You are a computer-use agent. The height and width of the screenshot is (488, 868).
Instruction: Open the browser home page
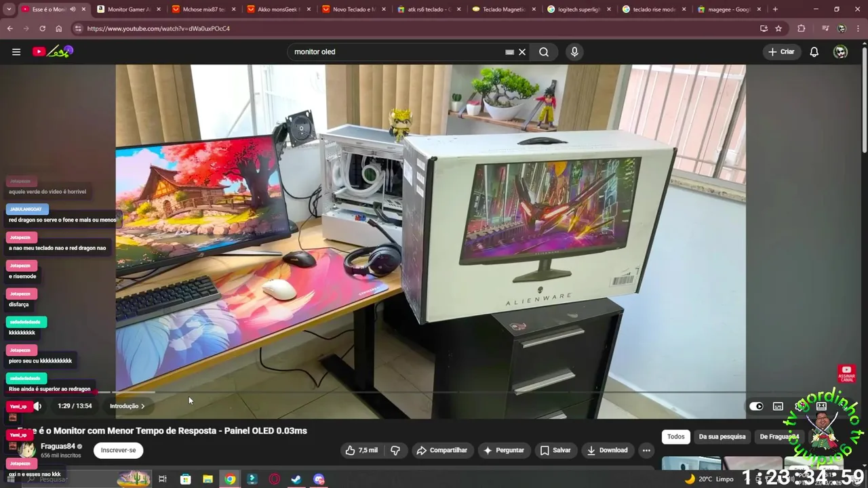[x=58, y=28]
